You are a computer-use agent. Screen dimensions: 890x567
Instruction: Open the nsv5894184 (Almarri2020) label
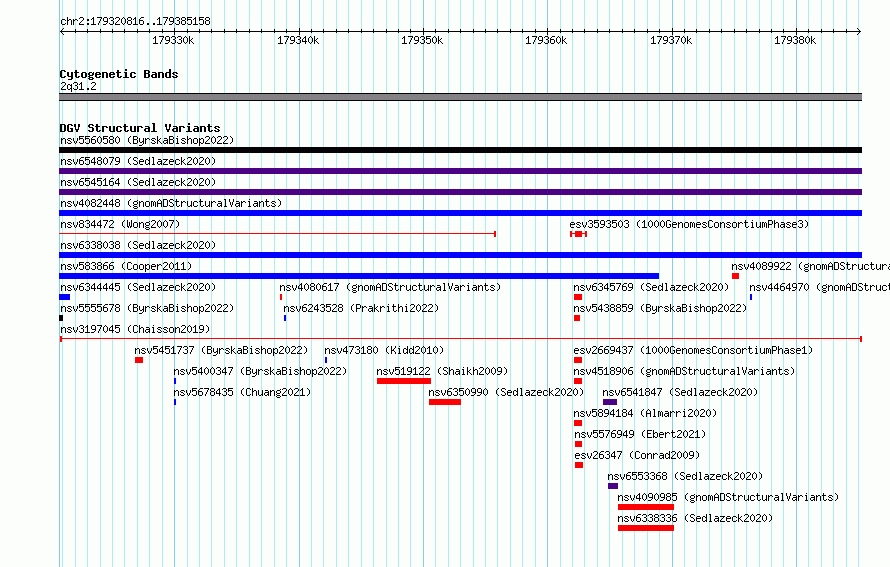pyautogui.click(x=645, y=413)
